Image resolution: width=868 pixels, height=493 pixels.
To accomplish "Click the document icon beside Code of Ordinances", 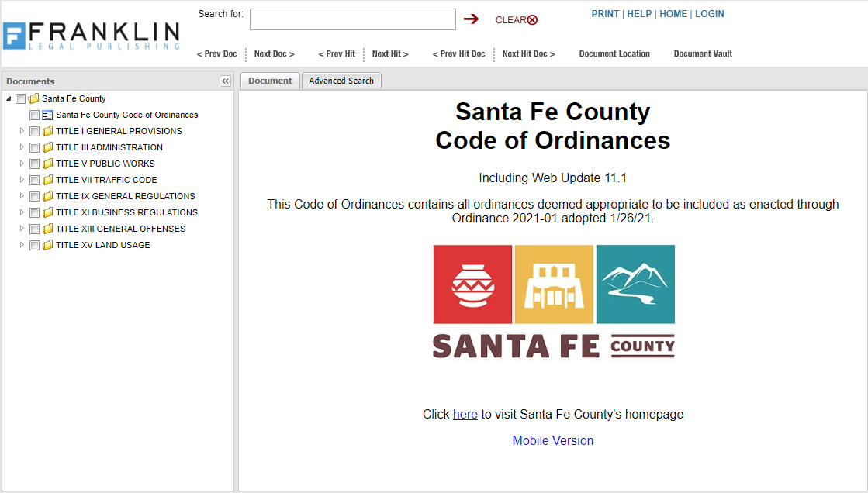I will (x=46, y=115).
